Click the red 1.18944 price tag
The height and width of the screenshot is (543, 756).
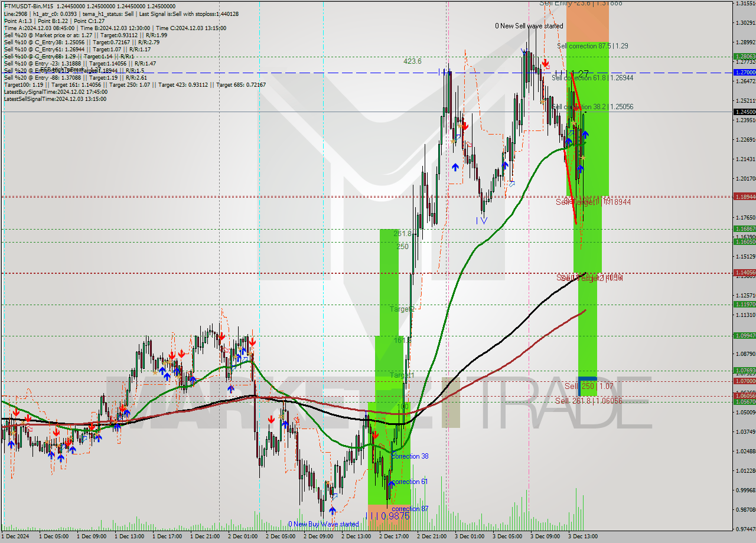pos(744,197)
